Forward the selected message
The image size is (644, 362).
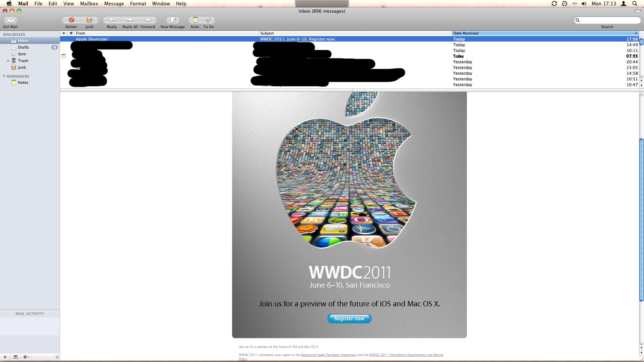[x=148, y=20]
